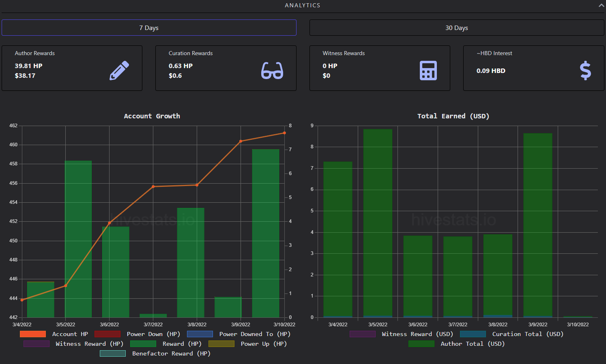The height and width of the screenshot is (364, 606).
Task: Toggle the Account HP legend swatch
Action: click(33, 334)
